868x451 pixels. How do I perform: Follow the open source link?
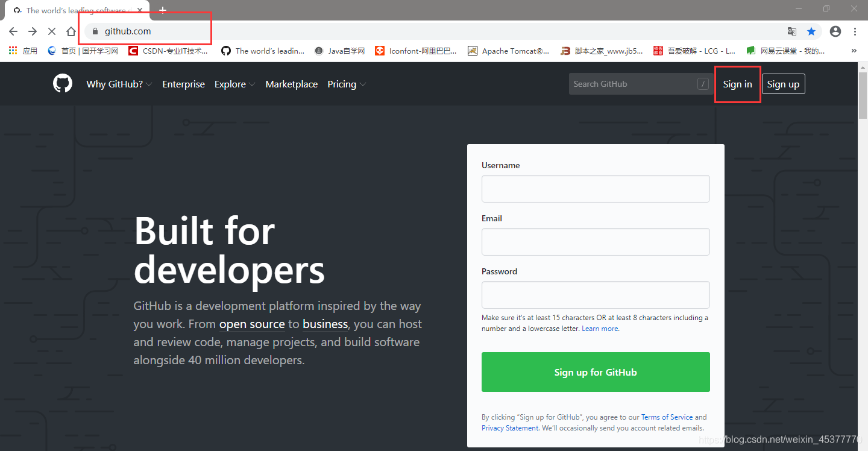click(252, 324)
